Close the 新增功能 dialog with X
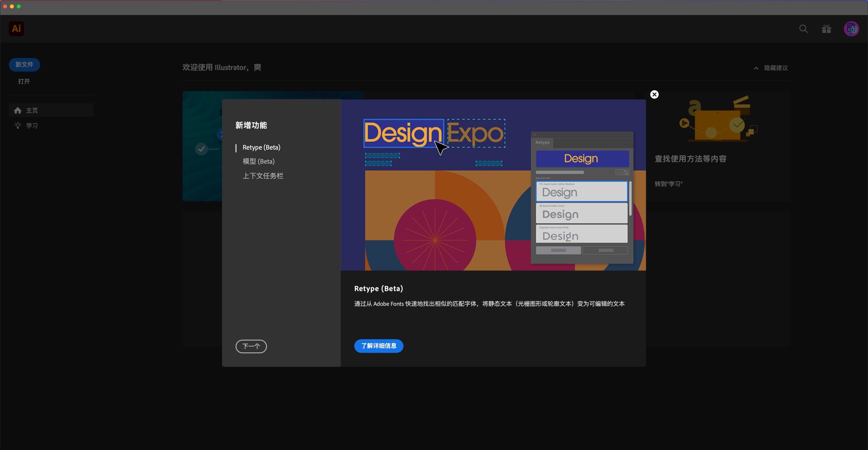The width and height of the screenshot is (868, 450). click(x=655, y=95)
